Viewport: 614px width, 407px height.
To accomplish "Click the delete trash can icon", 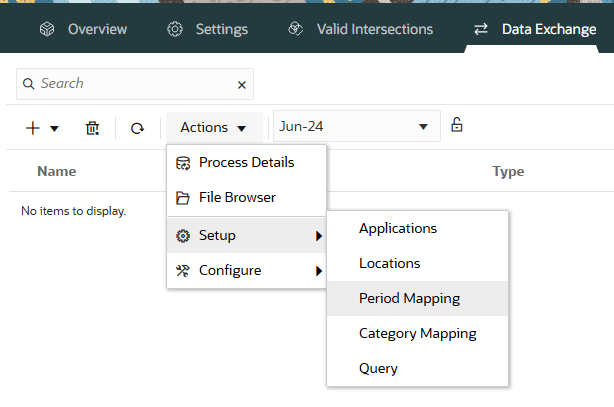I will pos(92,127).
